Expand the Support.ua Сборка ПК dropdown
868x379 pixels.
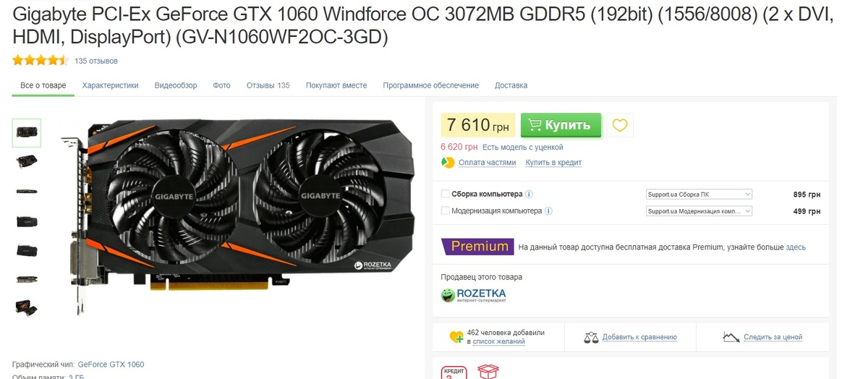(x=699, y=194)
